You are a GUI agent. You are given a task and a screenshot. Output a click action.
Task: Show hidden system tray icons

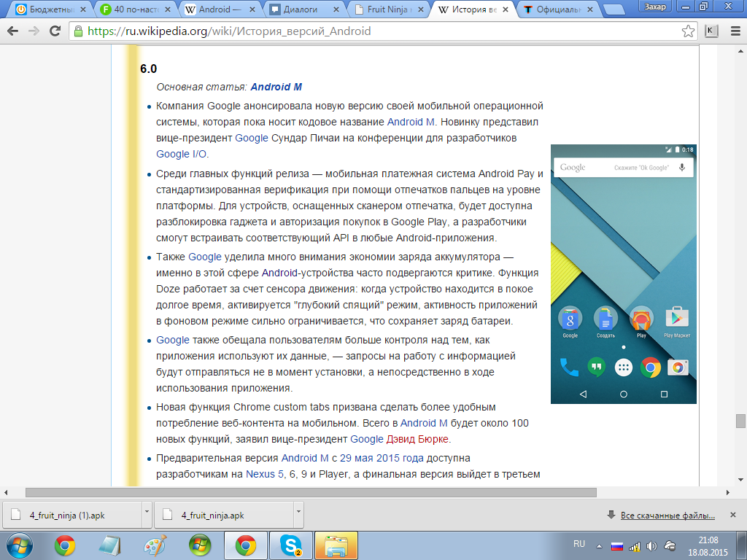tap(599, 545)
